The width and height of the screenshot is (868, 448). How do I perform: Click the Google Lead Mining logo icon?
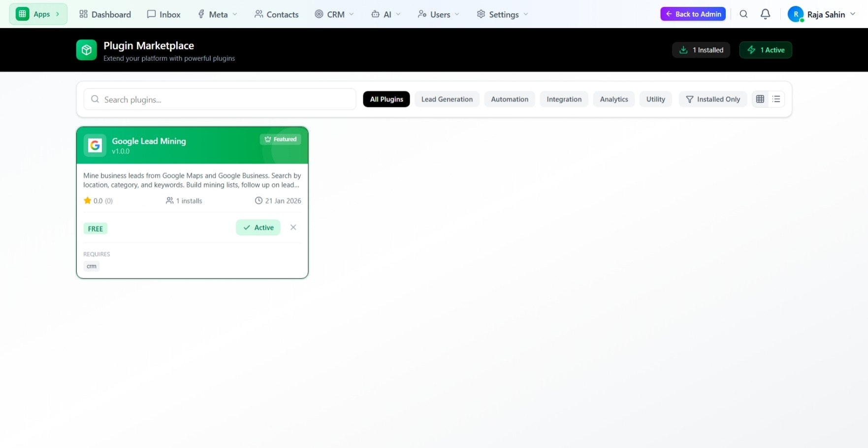click(95, 145)
